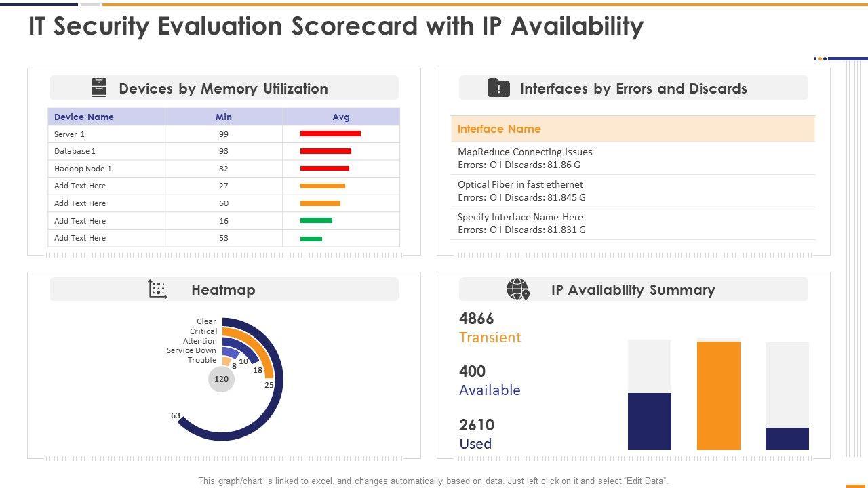Click the dark blue Available bar

649,421
